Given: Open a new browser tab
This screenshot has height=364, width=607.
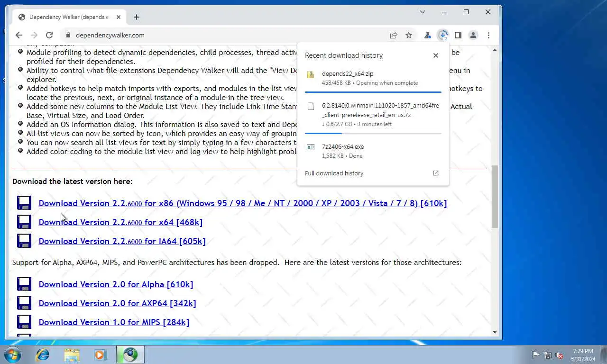Looking at the screenshot, I should pyautogui.click(x=137, y=17).
